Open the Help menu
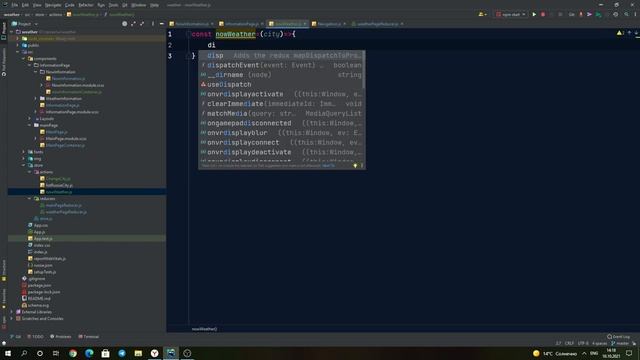Image resolution: width=640 pixels, height=360 pixels. click(x=154, y=5)
